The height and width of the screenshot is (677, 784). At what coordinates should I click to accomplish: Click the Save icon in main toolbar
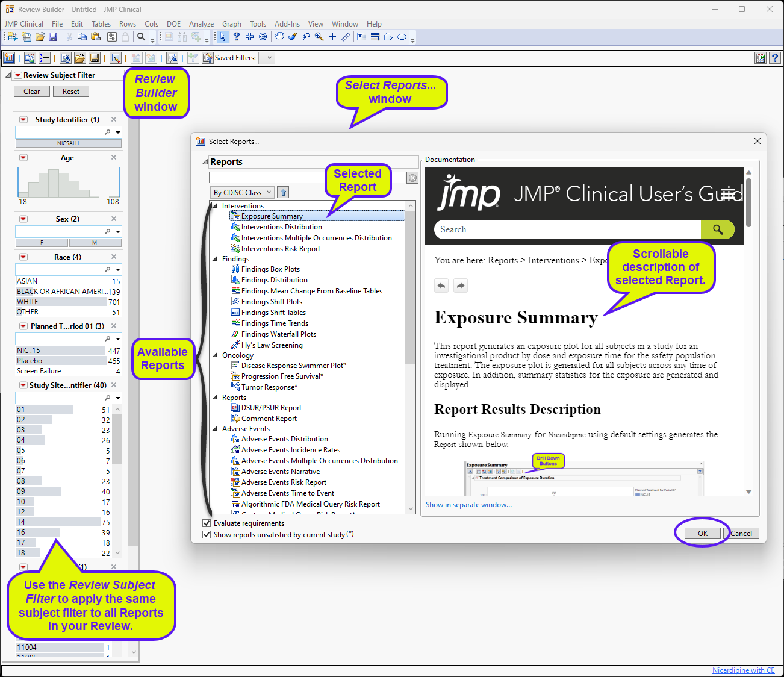point(53,37)
